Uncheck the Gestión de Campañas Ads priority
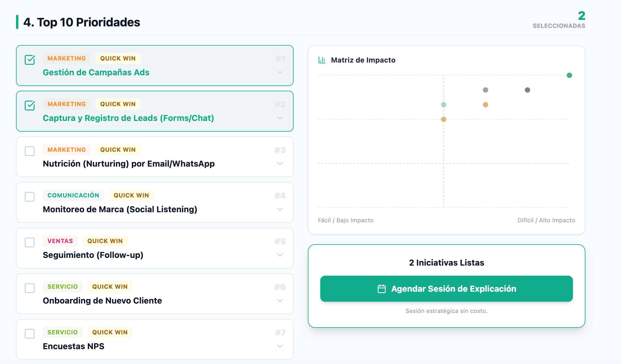Image resolution: width=621 pixels, height=364 pixels. pos(29,60)
